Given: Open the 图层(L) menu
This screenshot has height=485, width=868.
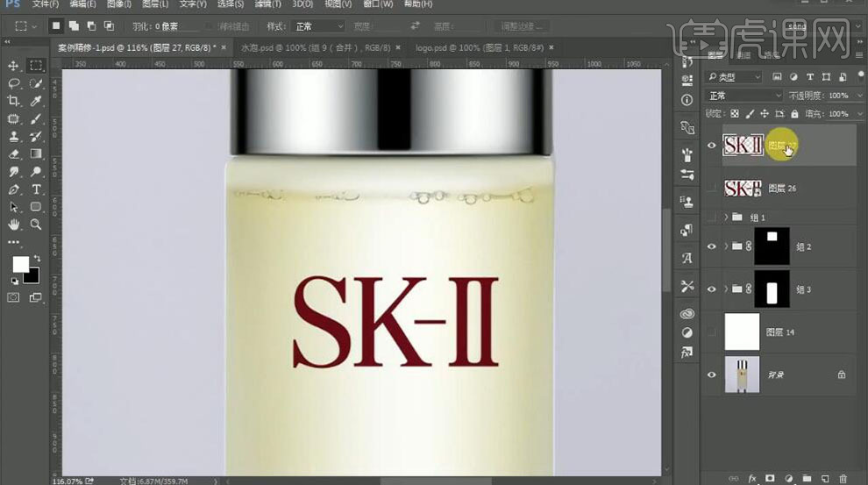Looking at the screenshot, I should (155, 4).
